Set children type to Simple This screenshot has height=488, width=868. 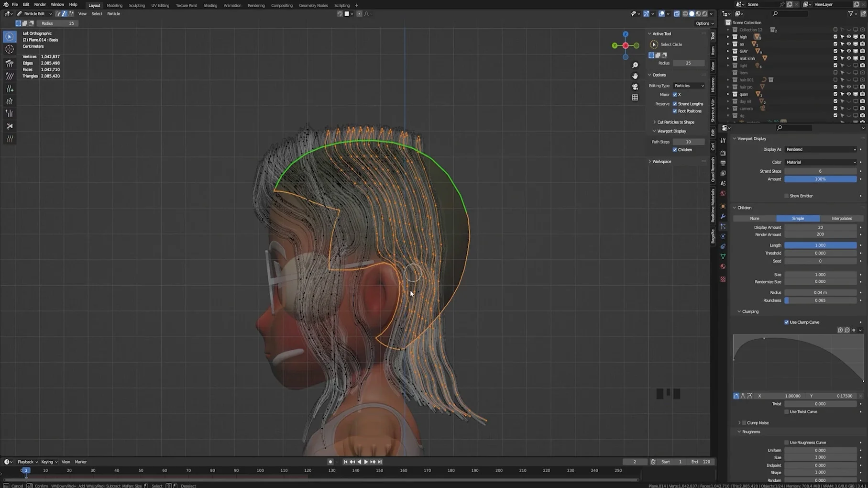pyautogui.click(x=798, y=218)
